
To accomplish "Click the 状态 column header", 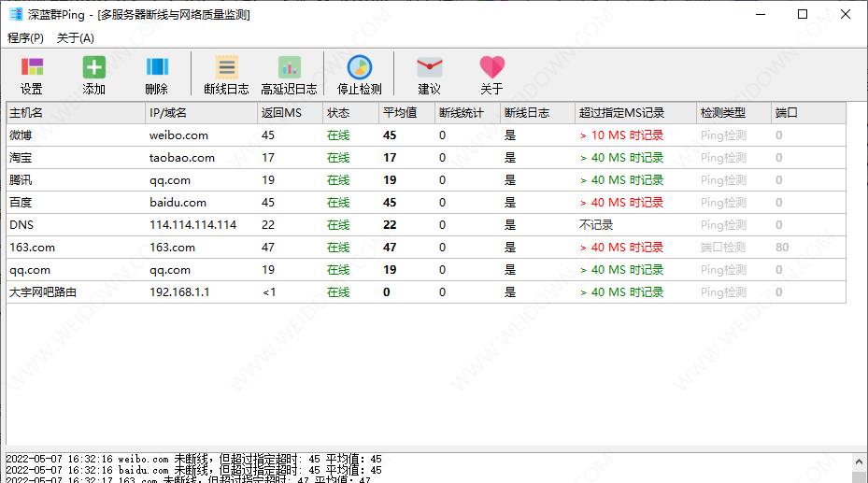I will click(x=351, y=113).
